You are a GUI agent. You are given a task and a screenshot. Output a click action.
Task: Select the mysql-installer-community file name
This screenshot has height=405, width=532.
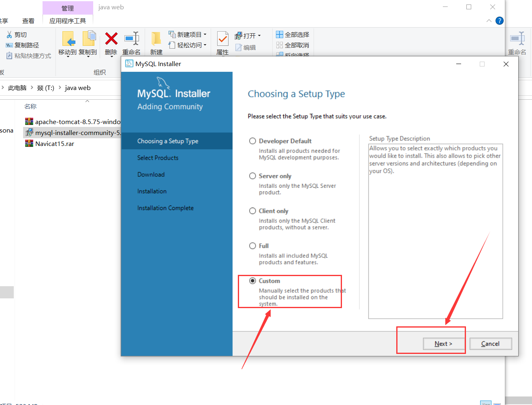(x=78, y=133)
